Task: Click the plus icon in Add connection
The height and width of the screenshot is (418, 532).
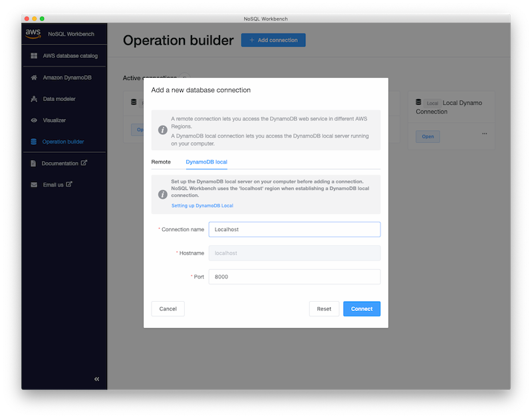Action: (252, 40)
